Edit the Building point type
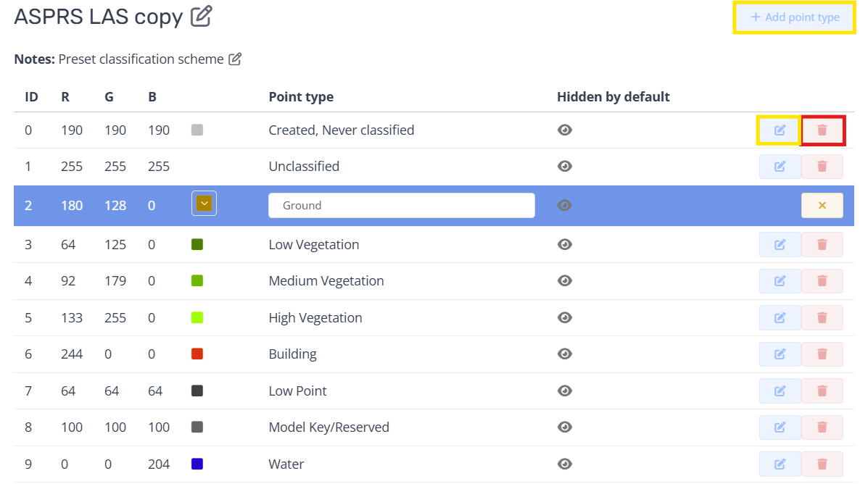The image size is (868, 484). [x=780, y=354]
